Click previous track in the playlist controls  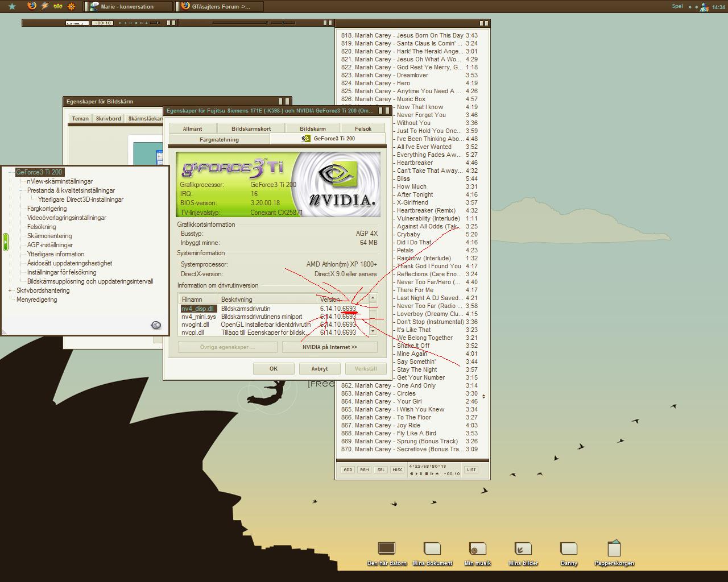coord(411,473)
